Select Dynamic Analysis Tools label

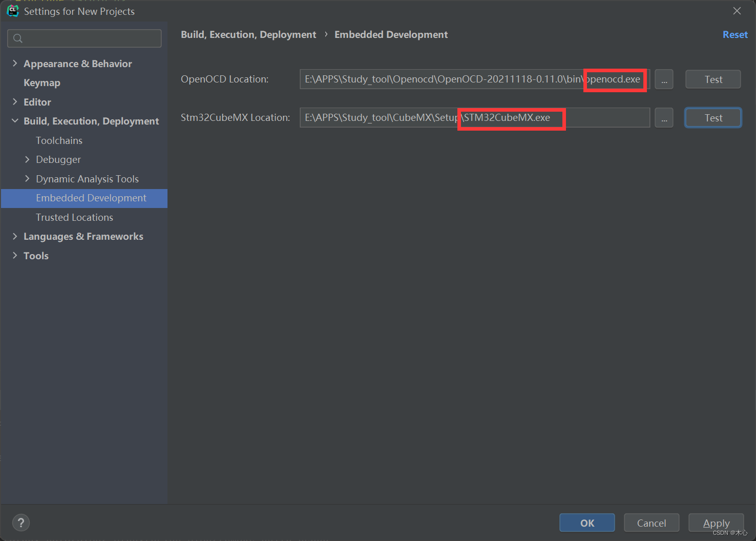87,179
